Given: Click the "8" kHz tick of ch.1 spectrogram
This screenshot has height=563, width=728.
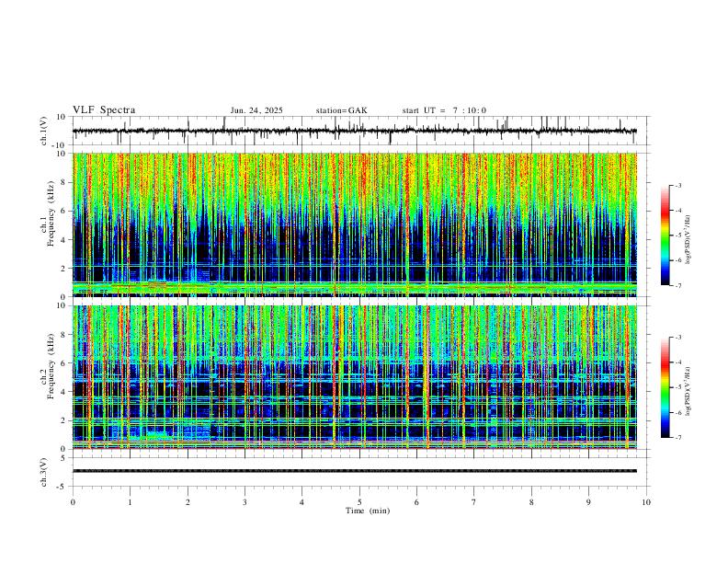Looking at the screenshot, I should pos(64,182).
